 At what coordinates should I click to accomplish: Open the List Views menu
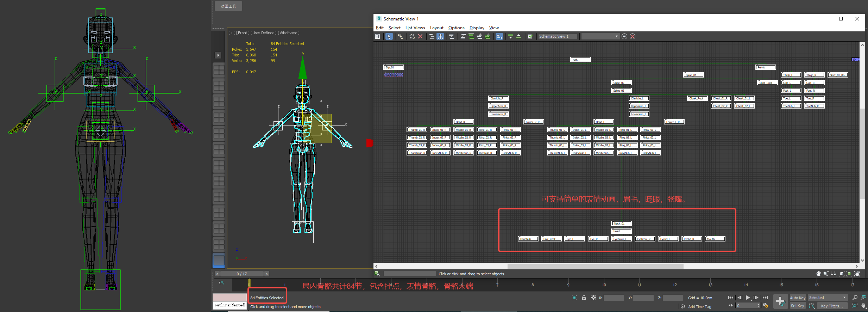click(415, 28)
